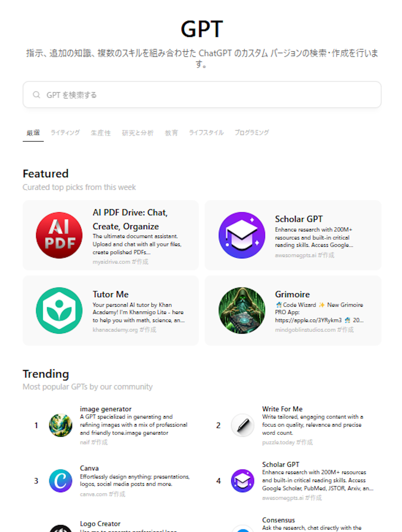Click the 'Trending' section heading

click(46, 374)
